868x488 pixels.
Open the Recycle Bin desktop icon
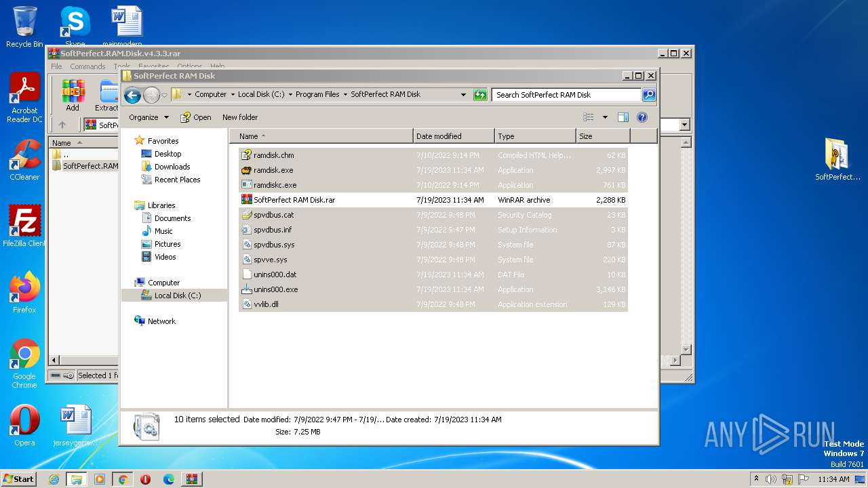coord(24,27)
